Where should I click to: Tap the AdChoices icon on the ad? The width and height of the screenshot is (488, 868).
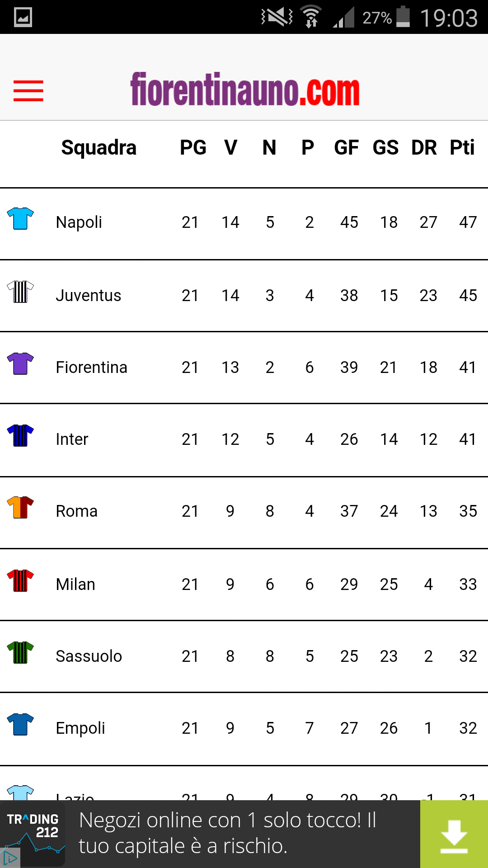click(x=9, y=858)
